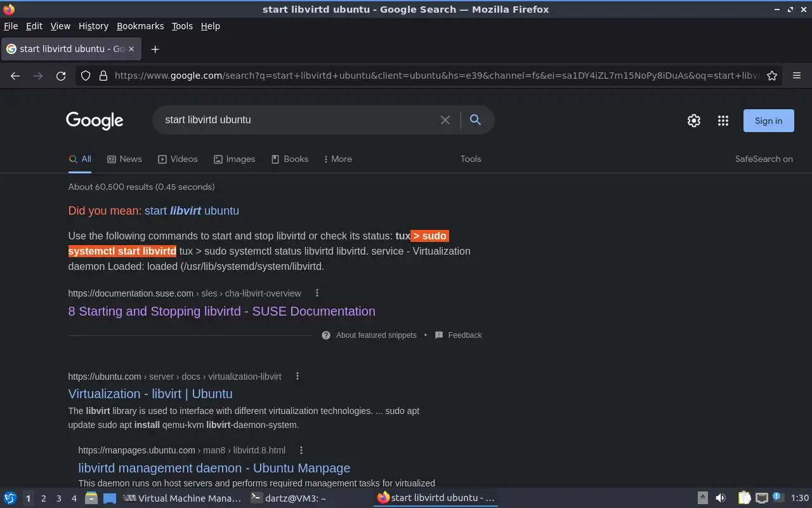Open the Edit menu
The height and width of the screenshot is (508, 812).
pyautogui.click(x=34, y=26)
